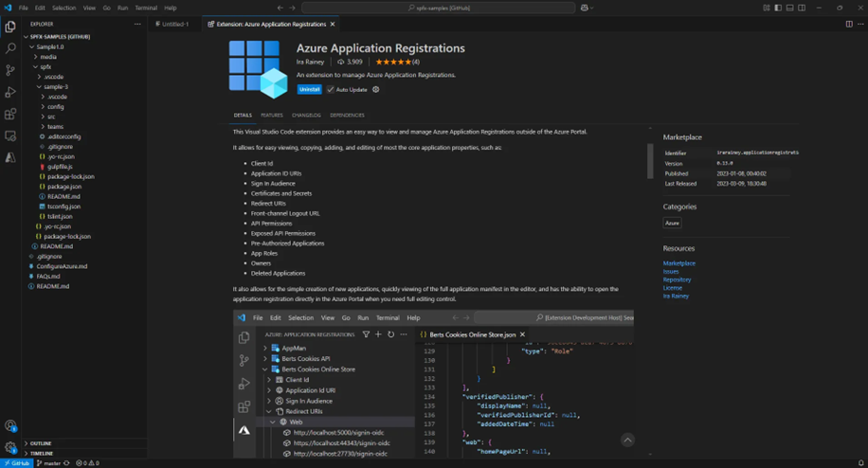Click the Azure category tag
The height and width of the screenshot is (468, 868).
coord(672,223)
